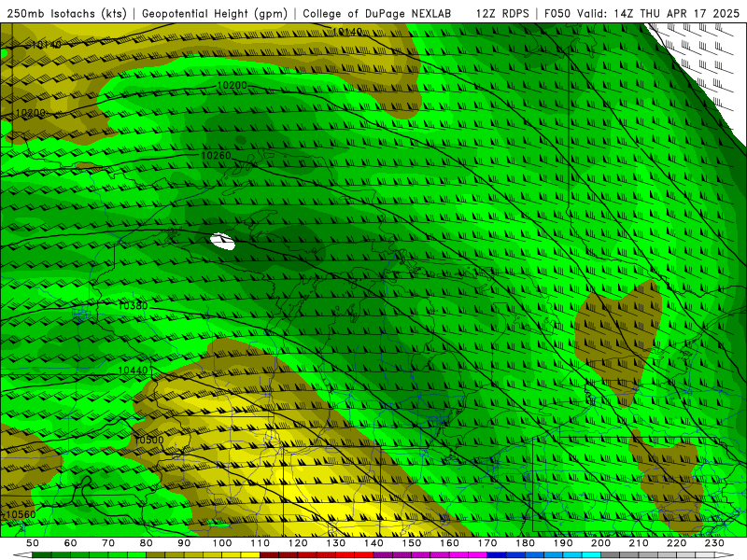Click the '60' value on the color scale

[x=71, y=543]
